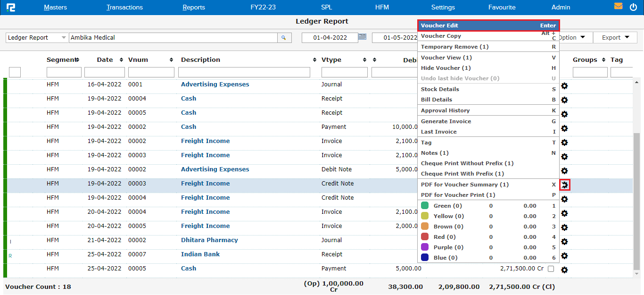This screenshot has height=295, width=644.
Task: Open the calendar picker for start date
Action: click(362, 37)
